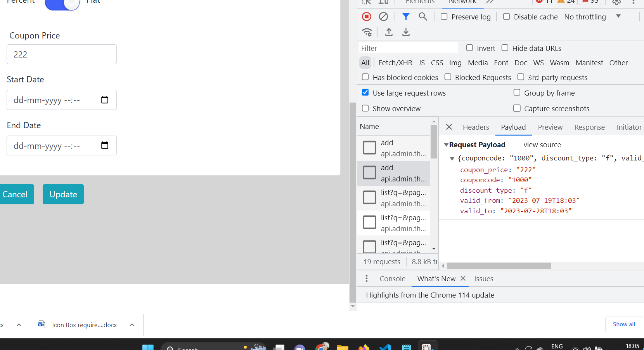Open DevTools settings gear
The height and width of the screenshot is (350, 644).
[616, 2]
